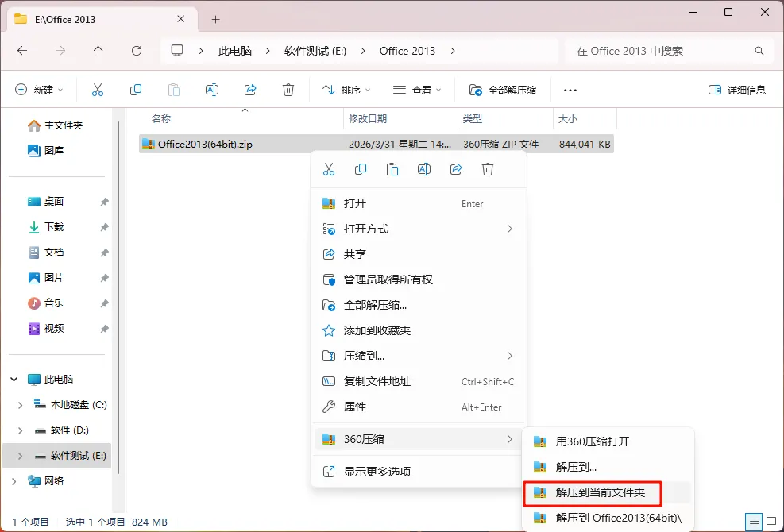This screenshot has width=784, height=532.
Task: Click 软件测试 (E:) in the address bar
Action: point(315,51)
